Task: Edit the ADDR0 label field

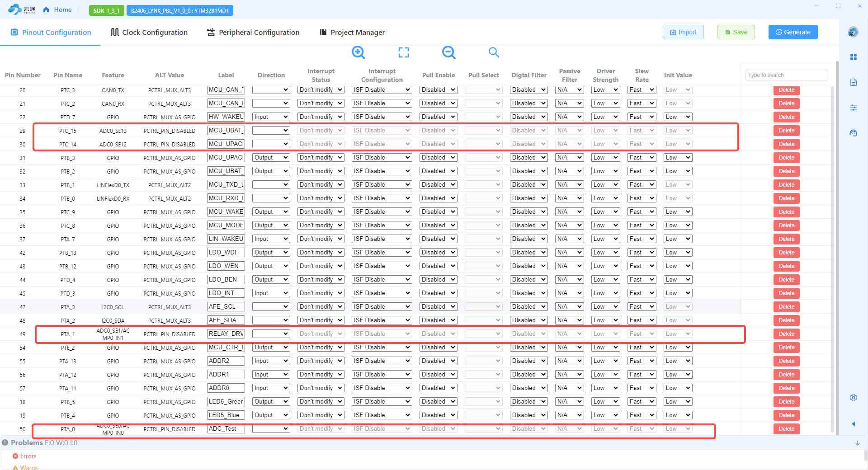Action: click(x=226, y=388)
